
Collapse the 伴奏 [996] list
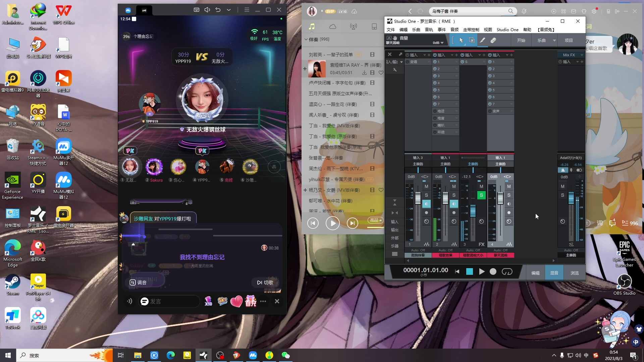[306, 39]
